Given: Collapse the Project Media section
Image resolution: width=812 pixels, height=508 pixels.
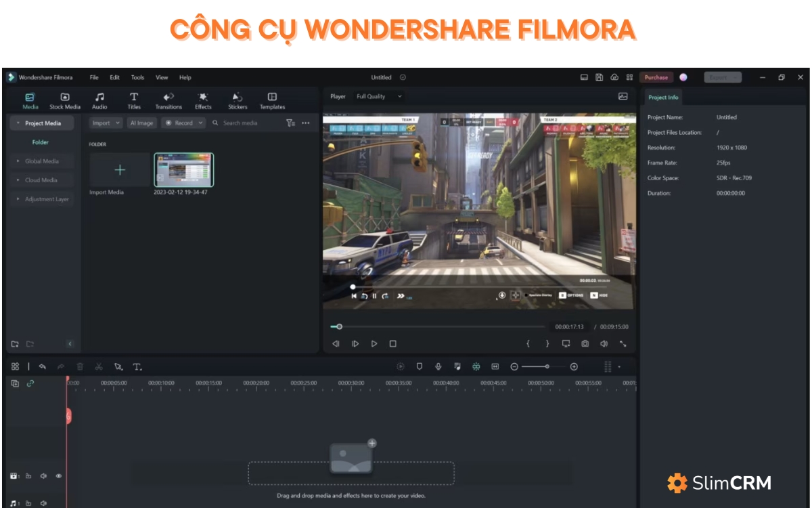Looking at the screenshot, I should pos(18,123).
